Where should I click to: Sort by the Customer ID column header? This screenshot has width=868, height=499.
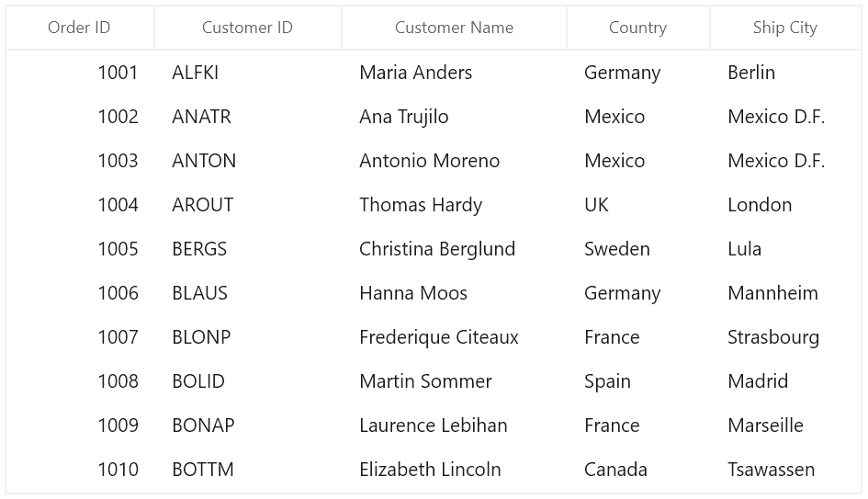click(248, 28)
